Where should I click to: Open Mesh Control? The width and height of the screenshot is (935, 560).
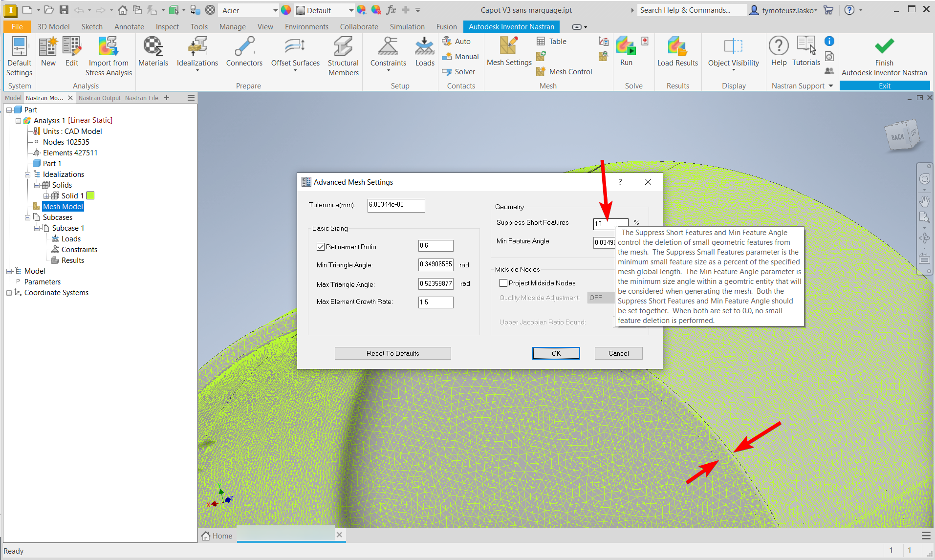click(x=565, y=72)
